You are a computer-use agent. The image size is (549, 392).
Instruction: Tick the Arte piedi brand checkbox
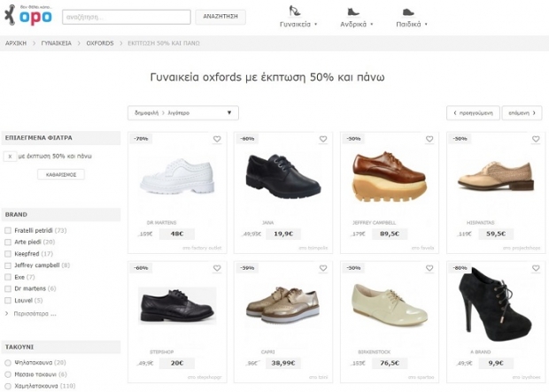pyautogui.click(x=8, y=242)
